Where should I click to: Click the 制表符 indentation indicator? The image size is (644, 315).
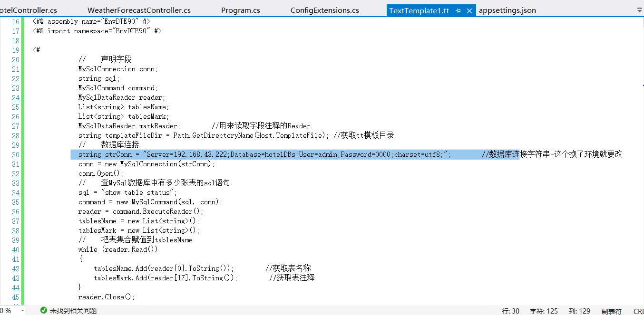pos(611,311)
